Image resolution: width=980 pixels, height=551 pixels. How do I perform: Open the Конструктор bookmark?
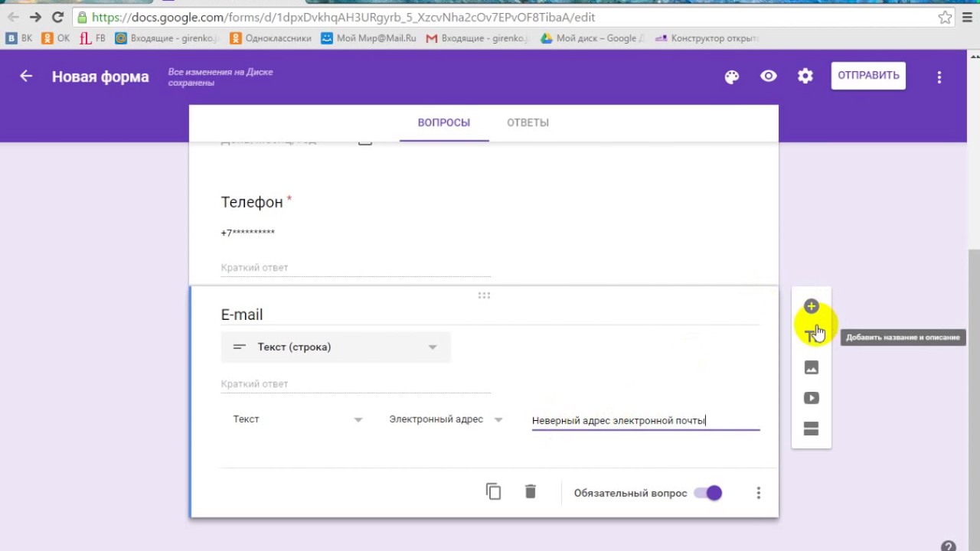pos(707,37)
